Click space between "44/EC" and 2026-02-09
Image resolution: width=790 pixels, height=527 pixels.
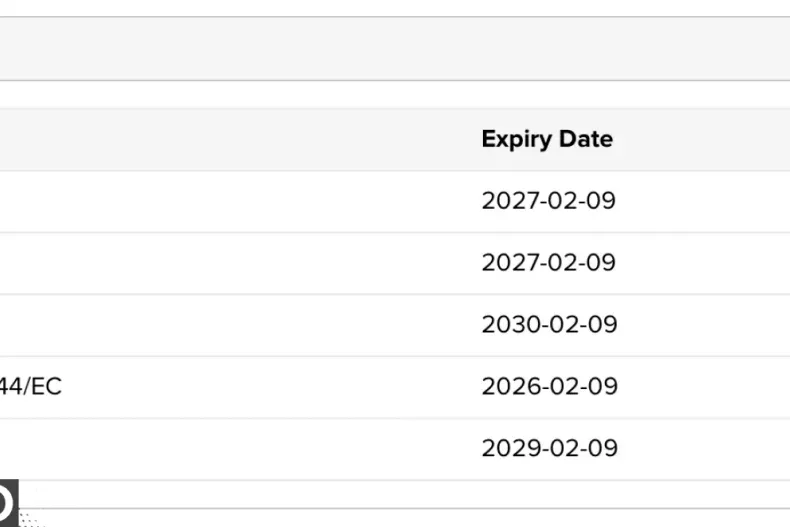pyautogui.click(x=270, y=386)
